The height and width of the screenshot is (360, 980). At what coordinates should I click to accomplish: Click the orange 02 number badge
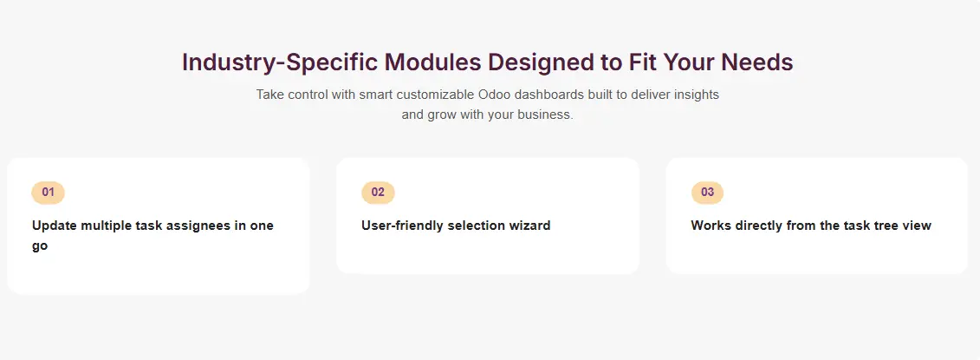[378, 193]
